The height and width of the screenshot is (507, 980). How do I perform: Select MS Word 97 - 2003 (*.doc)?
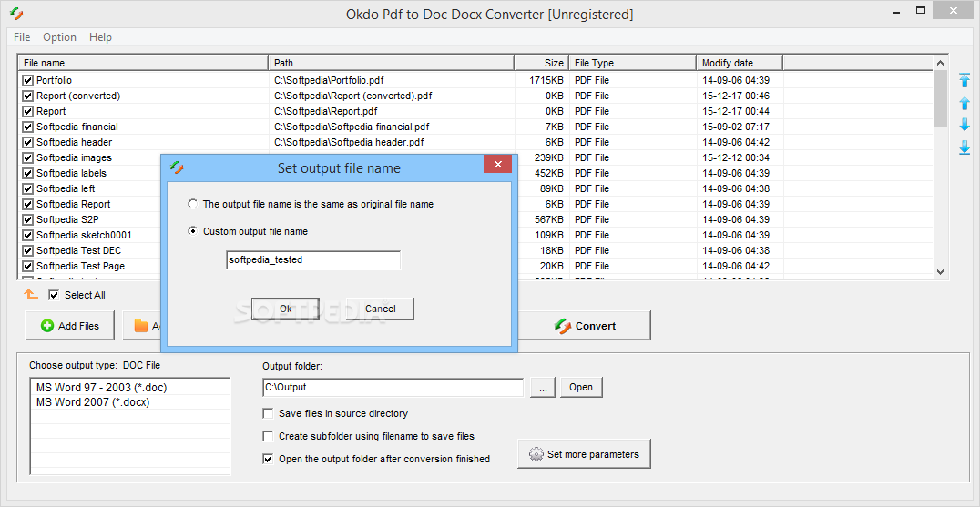click(101, 387)
